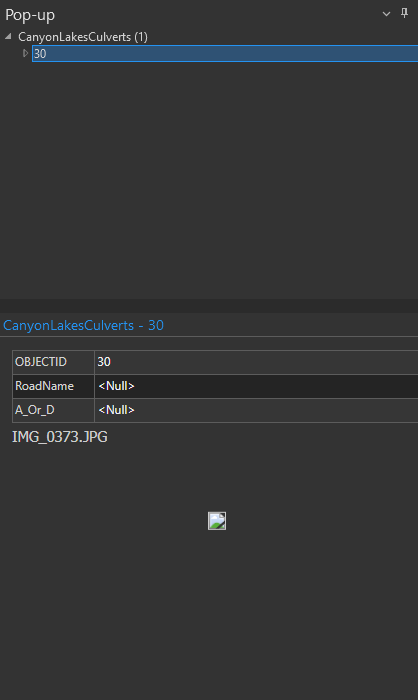Select the CanyonLakesCulverts (1) layer entry

coord(83,37)
